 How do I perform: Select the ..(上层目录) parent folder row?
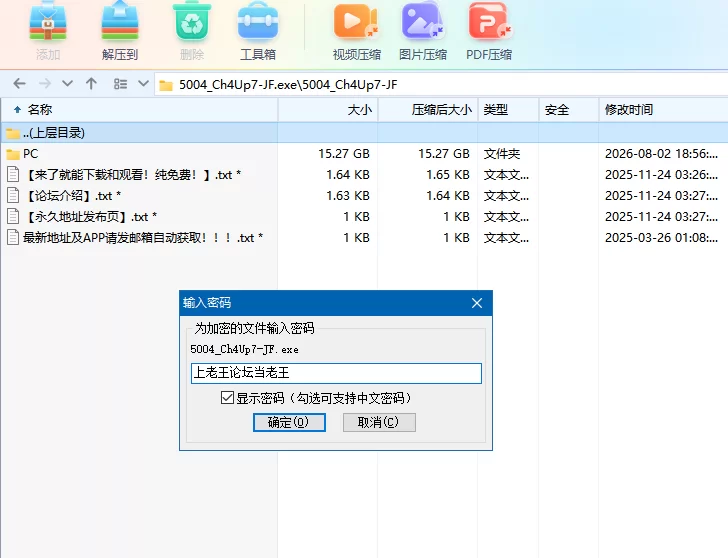364,133
